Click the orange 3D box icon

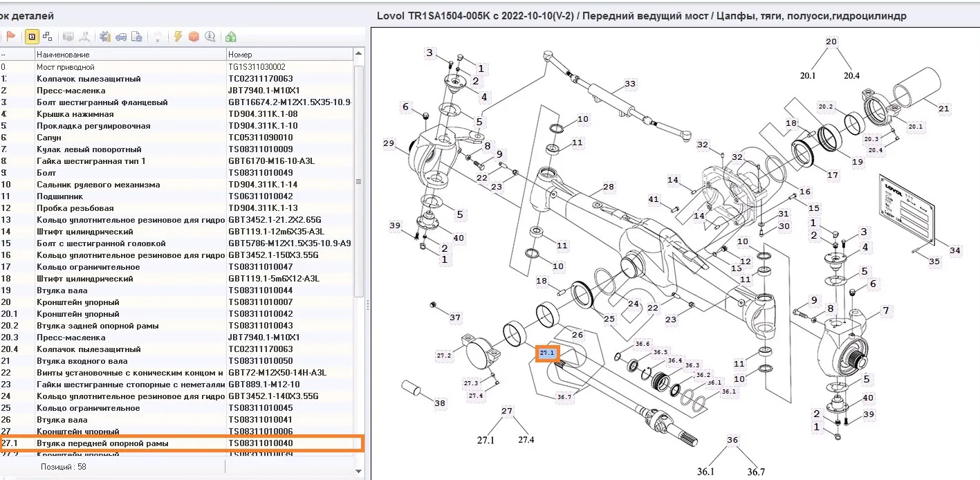pos(194,37)
